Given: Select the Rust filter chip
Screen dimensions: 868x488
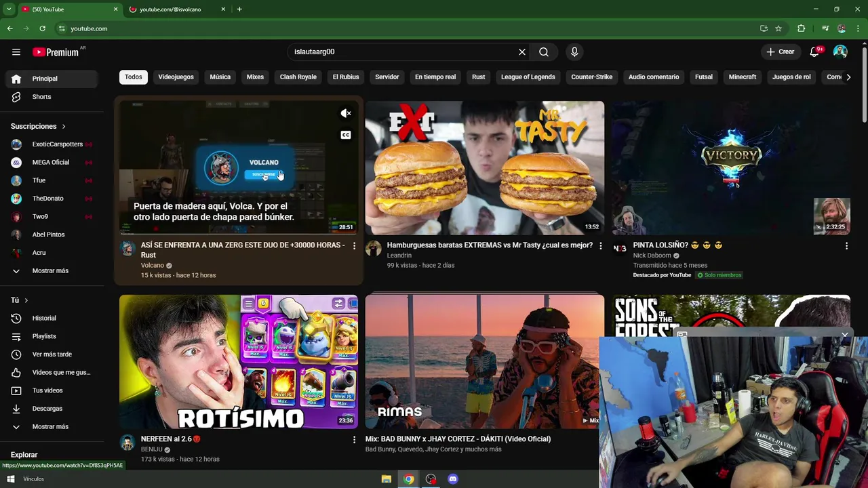Looking at the screenshot, I should pyautogui.click(x=479, y=77).
